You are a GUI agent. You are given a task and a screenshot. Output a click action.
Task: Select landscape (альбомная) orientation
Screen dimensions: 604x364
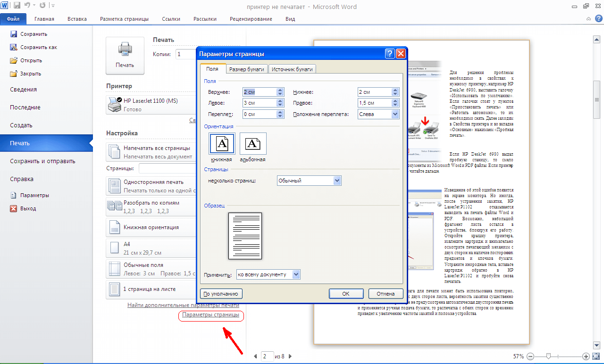pos(253,144)
